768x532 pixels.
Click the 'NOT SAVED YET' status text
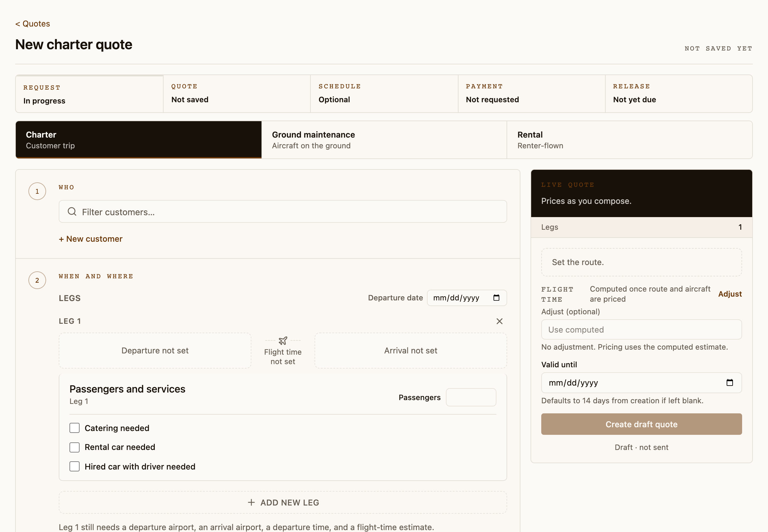point(718,48)
